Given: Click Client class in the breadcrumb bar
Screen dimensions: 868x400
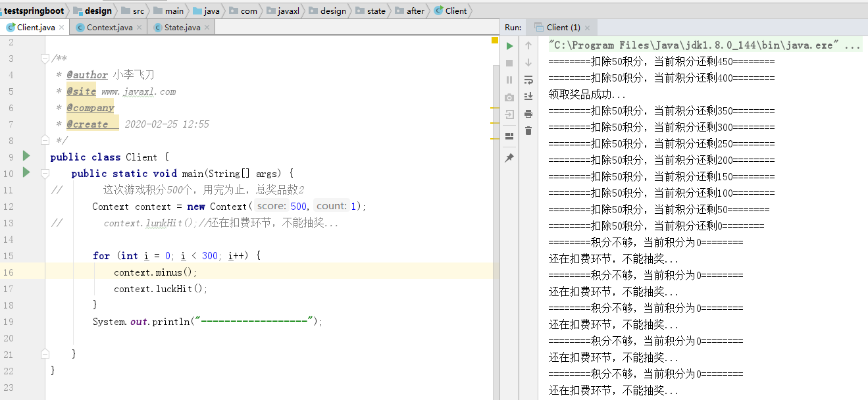Looking at the screenshot, I should click(451, 11).
